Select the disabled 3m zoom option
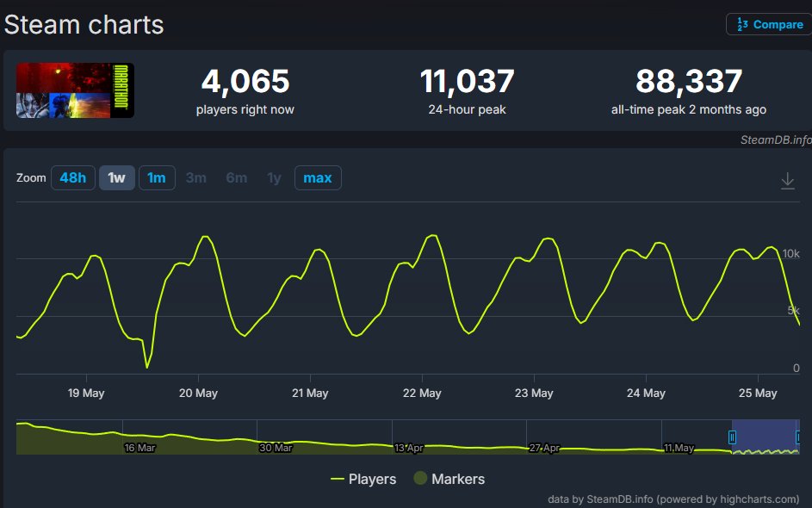 (195, 177)
